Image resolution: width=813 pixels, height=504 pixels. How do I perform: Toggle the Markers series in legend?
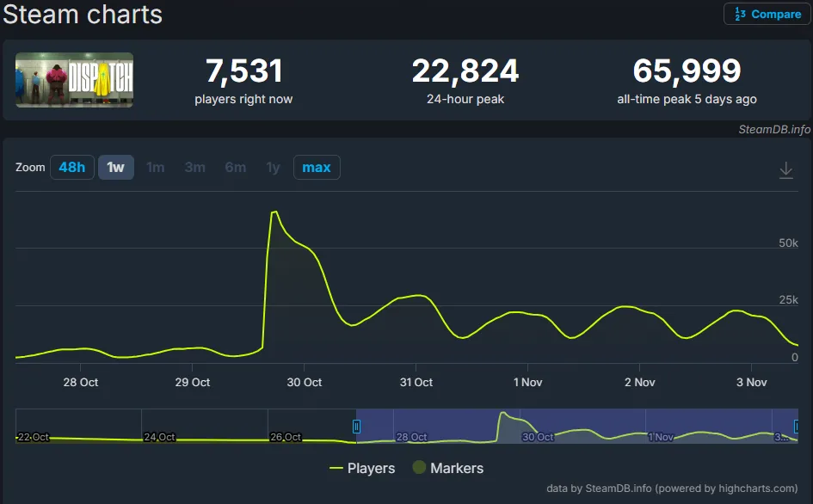[447, 468]
